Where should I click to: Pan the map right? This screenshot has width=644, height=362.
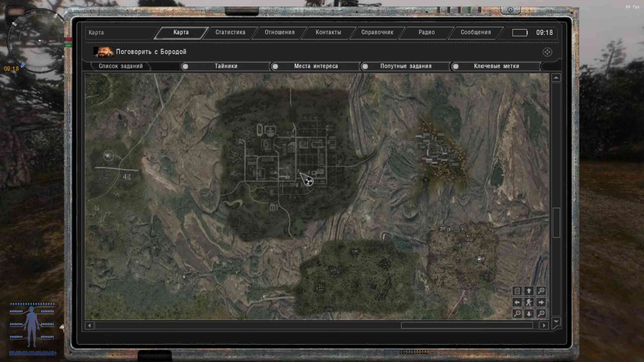(x=541, y=302)
